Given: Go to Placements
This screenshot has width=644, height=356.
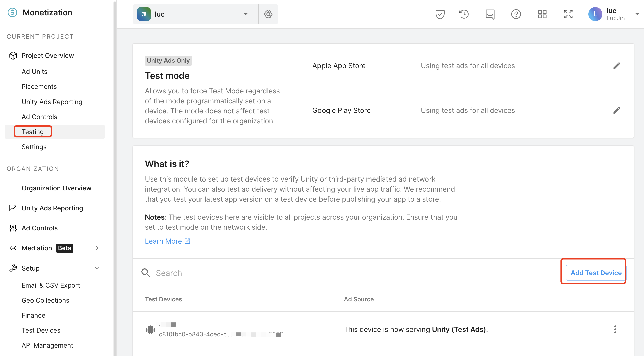Looking at the screenshot, I should pos(39,87).
